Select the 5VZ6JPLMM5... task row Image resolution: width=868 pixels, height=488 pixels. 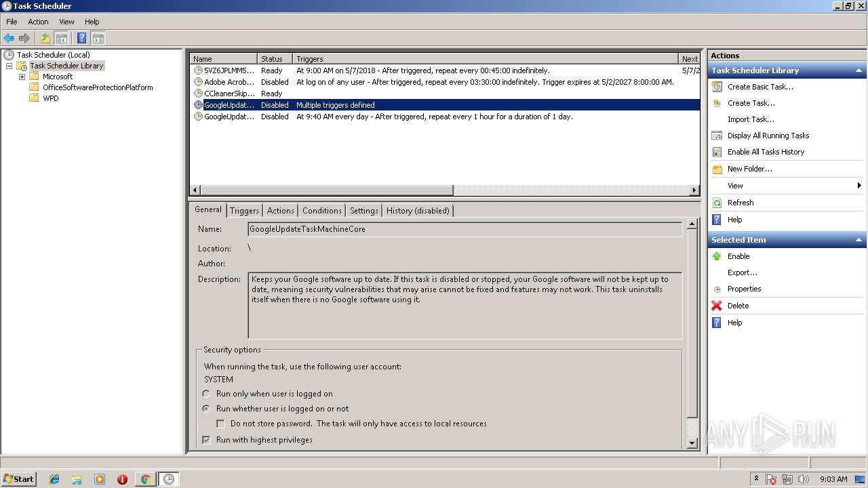[x=446, y=70]
